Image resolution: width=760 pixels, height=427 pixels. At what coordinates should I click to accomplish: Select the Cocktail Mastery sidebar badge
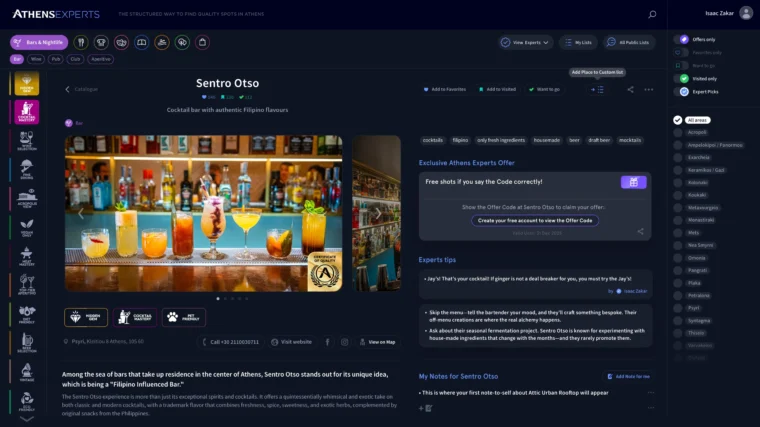point(26,115)
